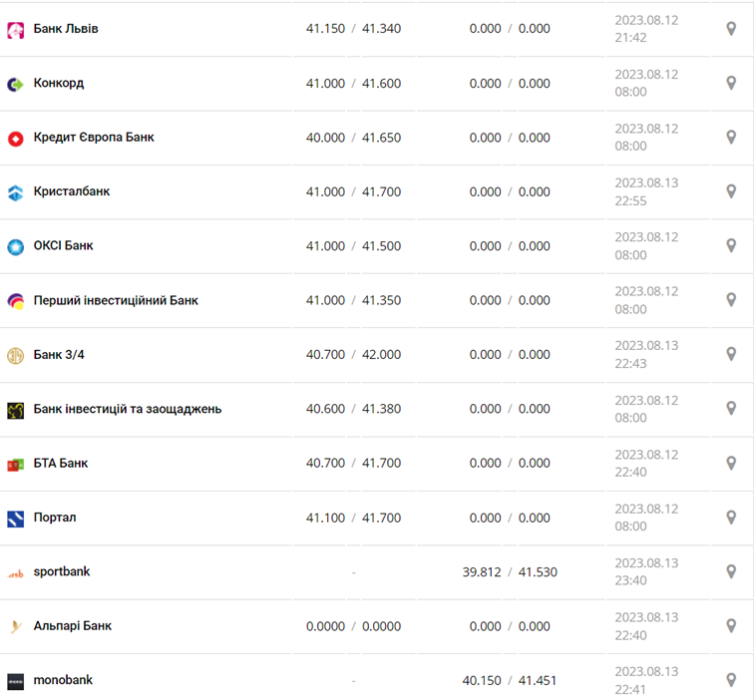Click Банк 3/4 update date 2023.08.13
Screen dimensions: 754x700
point(646,345)
